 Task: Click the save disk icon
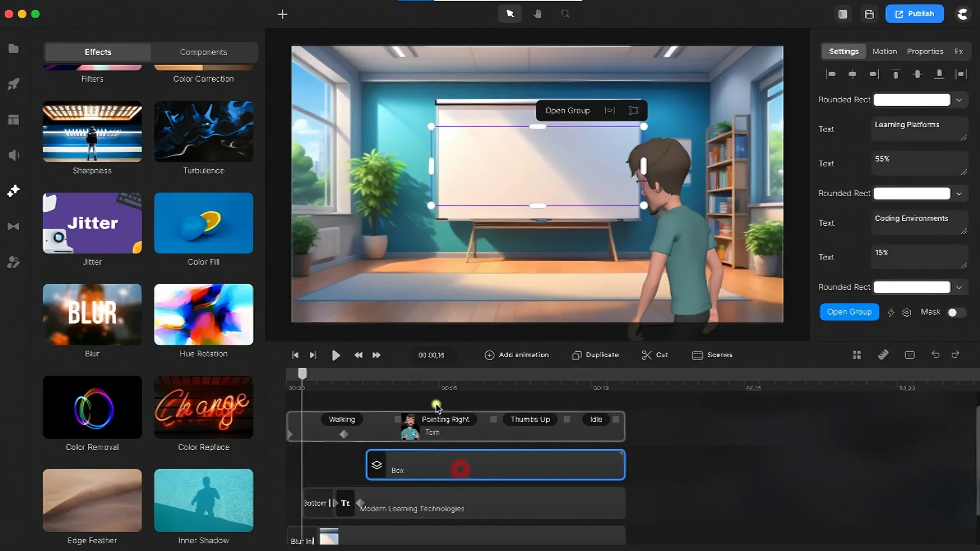[x=869, y=14]
